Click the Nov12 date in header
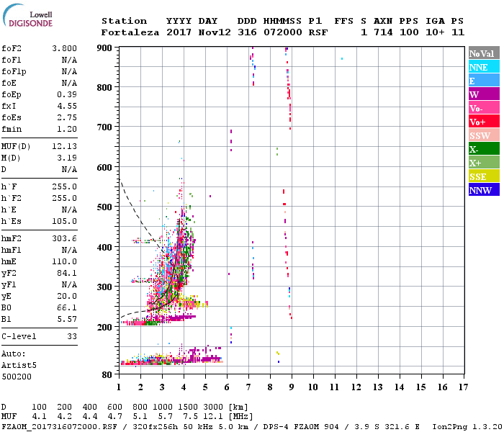Viewport: 504px width, 432px height. pyautogui.click(x=215, y=32)
